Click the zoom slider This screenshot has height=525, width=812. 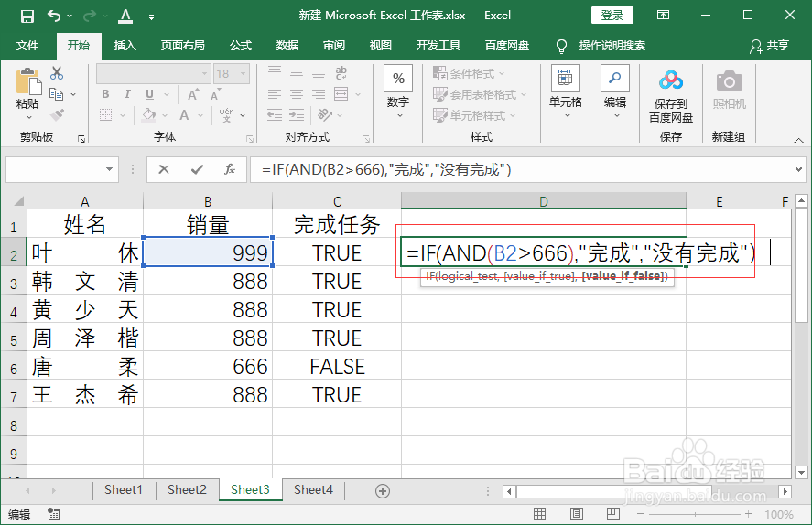point(695,514)
